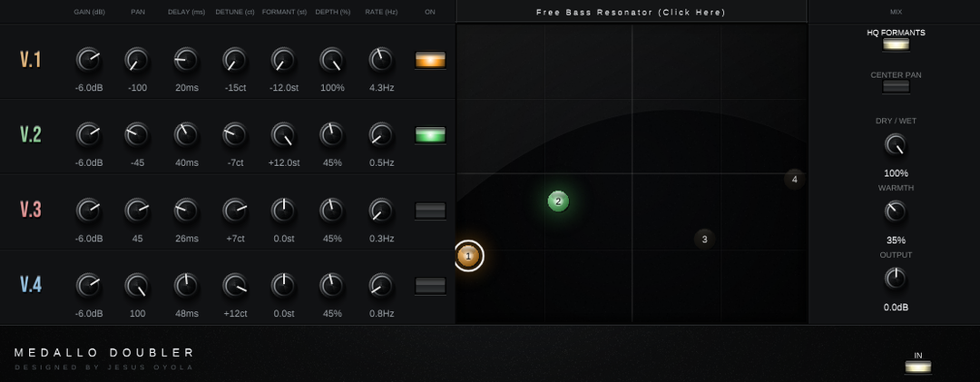Click the Output 0.0dB value
980x382 pixels.
[896, 308]
